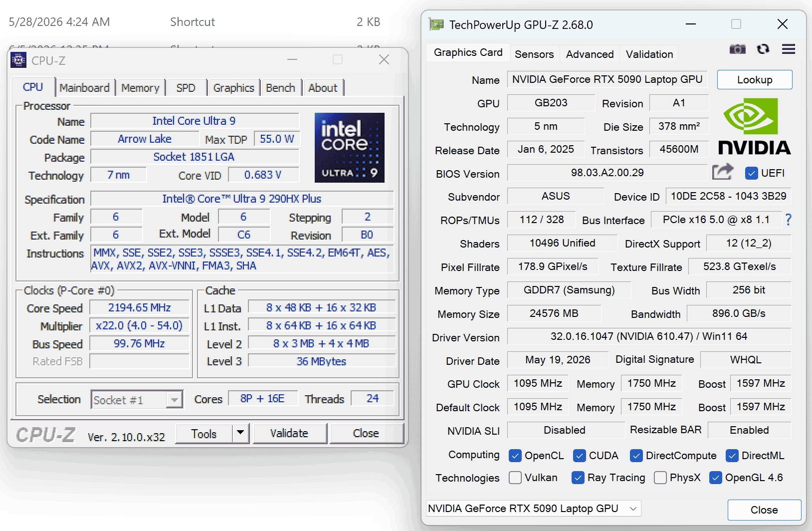Click the Close button in CPU-Z

(366, 433)
